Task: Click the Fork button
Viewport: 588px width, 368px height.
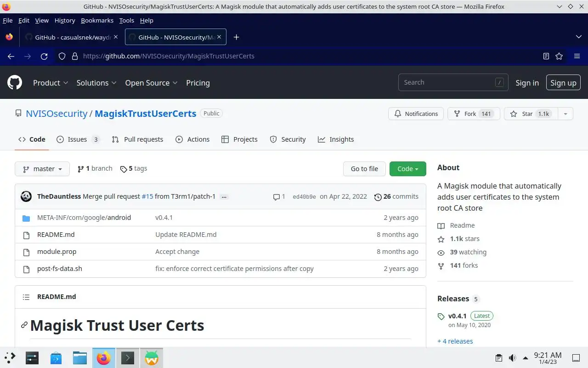Action: (x=473, y=114)
